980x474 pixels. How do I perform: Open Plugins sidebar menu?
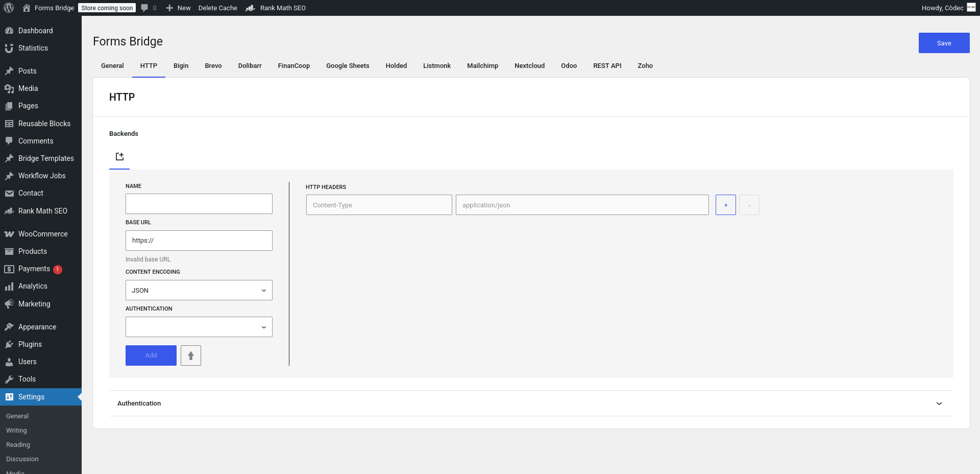(x=41, y=344)
